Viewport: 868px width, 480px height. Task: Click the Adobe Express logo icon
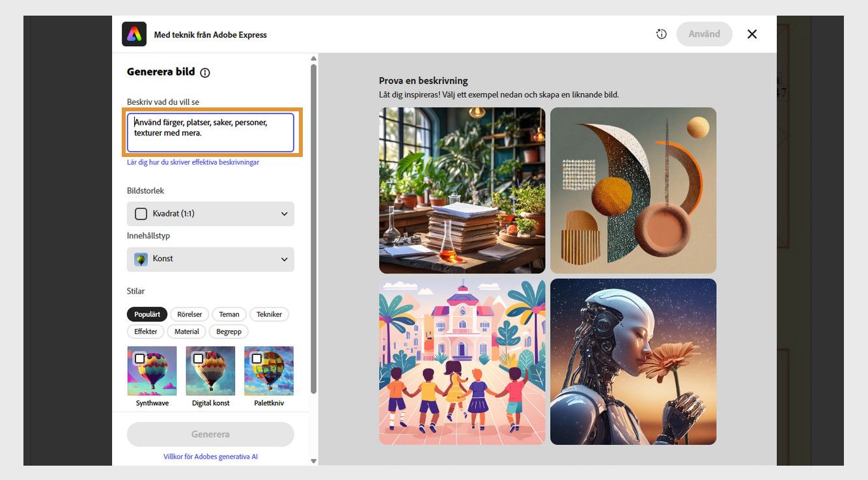click(x=133, y=33)
